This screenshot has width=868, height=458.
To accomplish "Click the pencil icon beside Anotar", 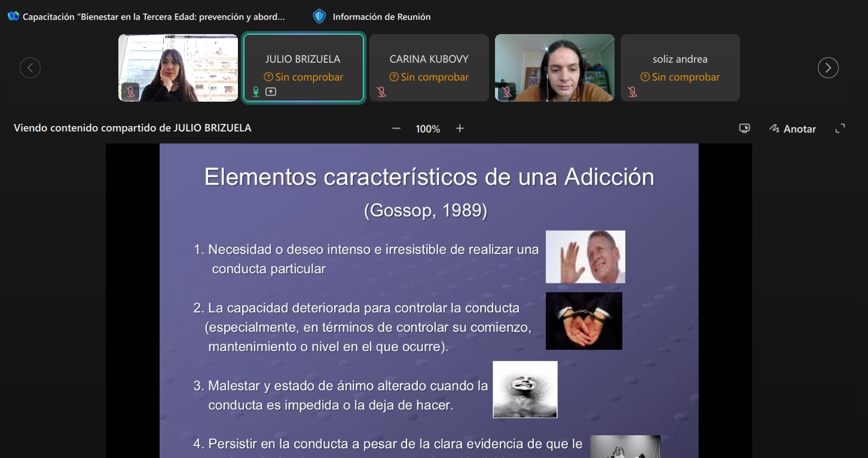I will 775,129.
